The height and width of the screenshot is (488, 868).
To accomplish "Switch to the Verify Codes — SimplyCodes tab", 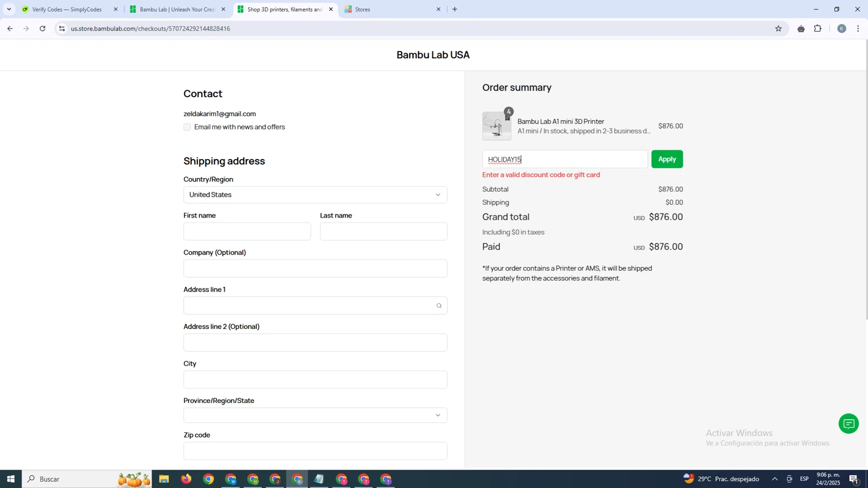I will point(67,9).
